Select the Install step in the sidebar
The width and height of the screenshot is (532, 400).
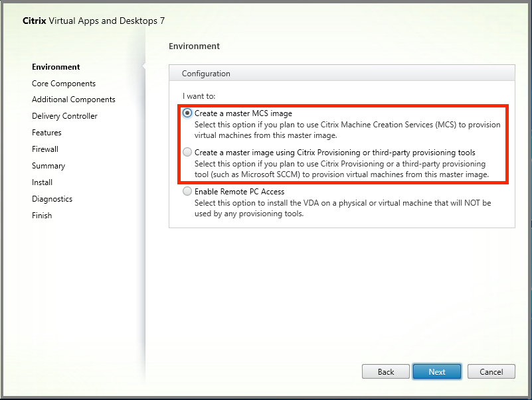[x=42, y=182]
